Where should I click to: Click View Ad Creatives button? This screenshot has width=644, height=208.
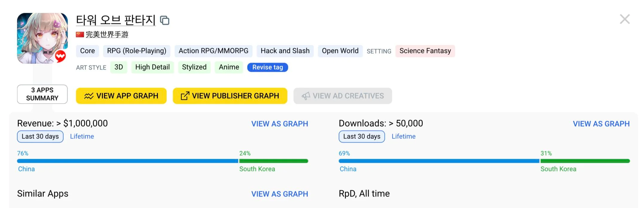(343, 96)
